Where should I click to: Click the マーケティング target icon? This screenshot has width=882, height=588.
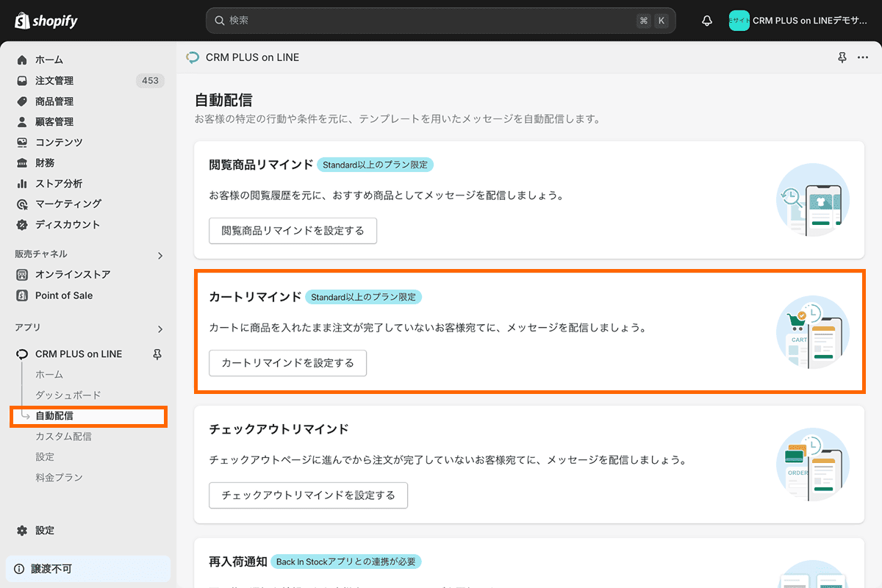[x=22, y=204]
